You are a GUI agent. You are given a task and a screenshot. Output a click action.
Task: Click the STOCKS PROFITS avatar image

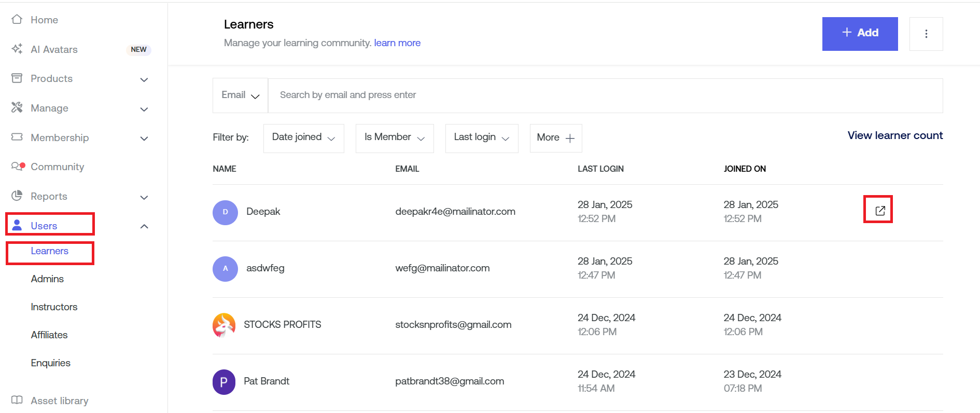coord(224,325)
